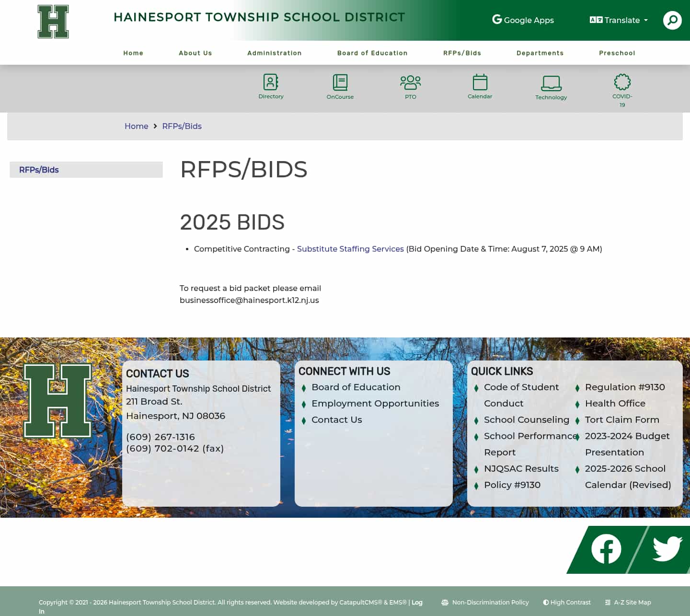Click the Substitute Staffing Services link
This screenshot has height=616, width=690.
pyautogui.click(x=350, y=249)
